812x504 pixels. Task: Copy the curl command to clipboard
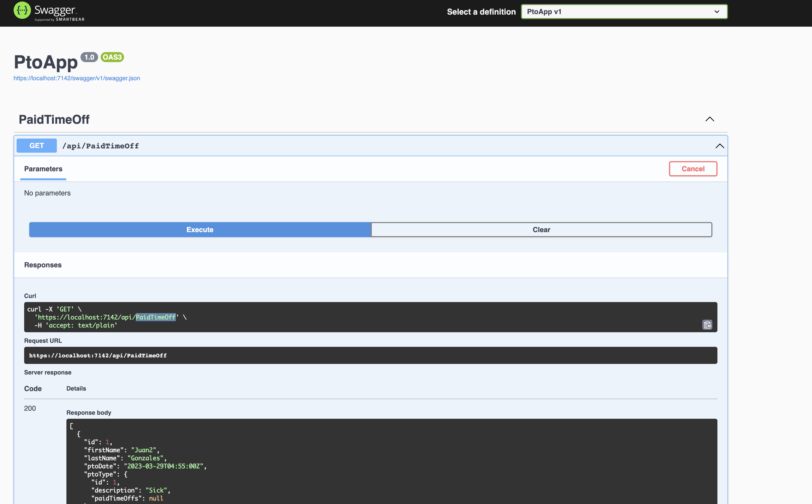coord(707,324)
